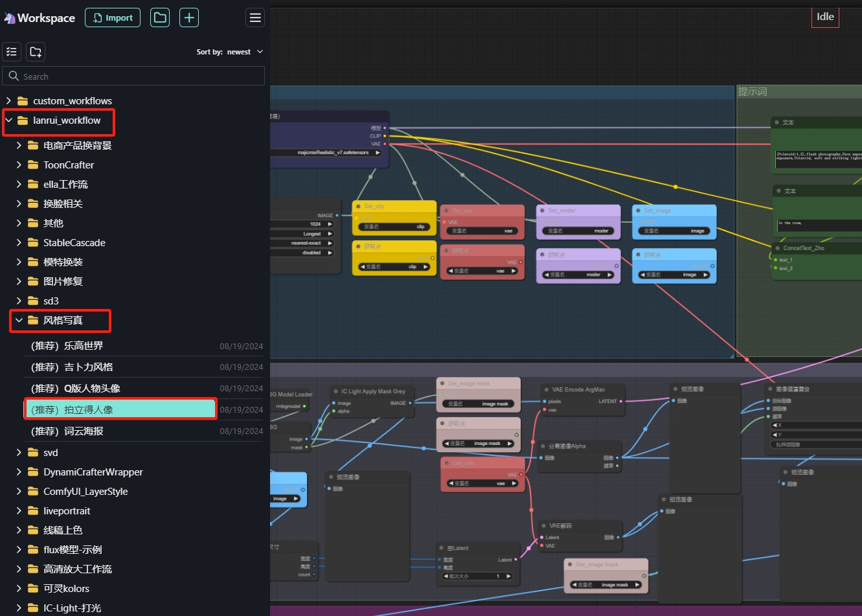The height and width of the screenshot is (616, 862).
Task: Expand the ella工作流 folder chevron
Action: pos(19,185)
